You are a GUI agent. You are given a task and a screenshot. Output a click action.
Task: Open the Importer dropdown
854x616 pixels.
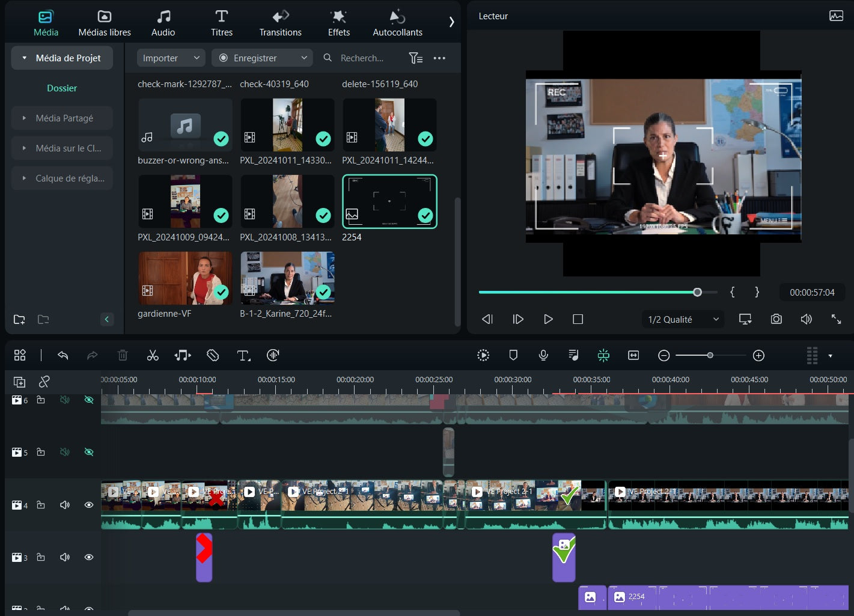pyautogui.click(x=171, y=58)
